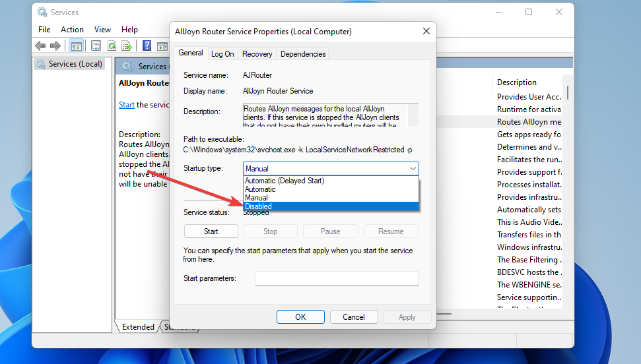Select row 'Provides User Acc.'
The height and width of the screenshot is (364, 641).
[x=527, y=97]
